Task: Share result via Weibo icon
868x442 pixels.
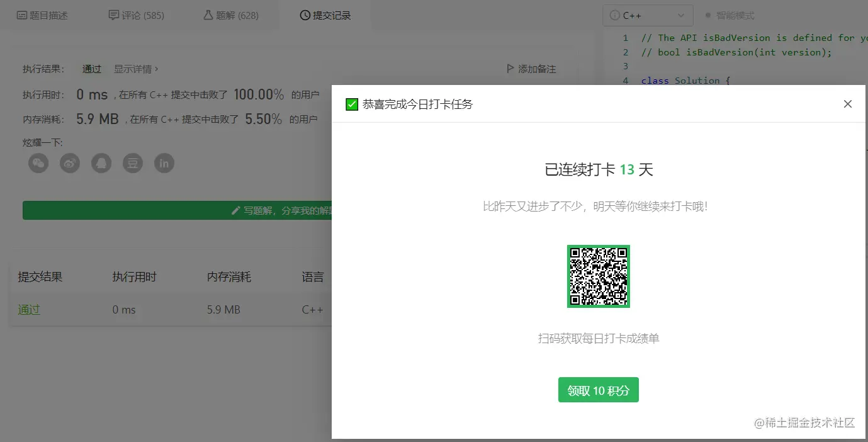Action: click(70, 164)
